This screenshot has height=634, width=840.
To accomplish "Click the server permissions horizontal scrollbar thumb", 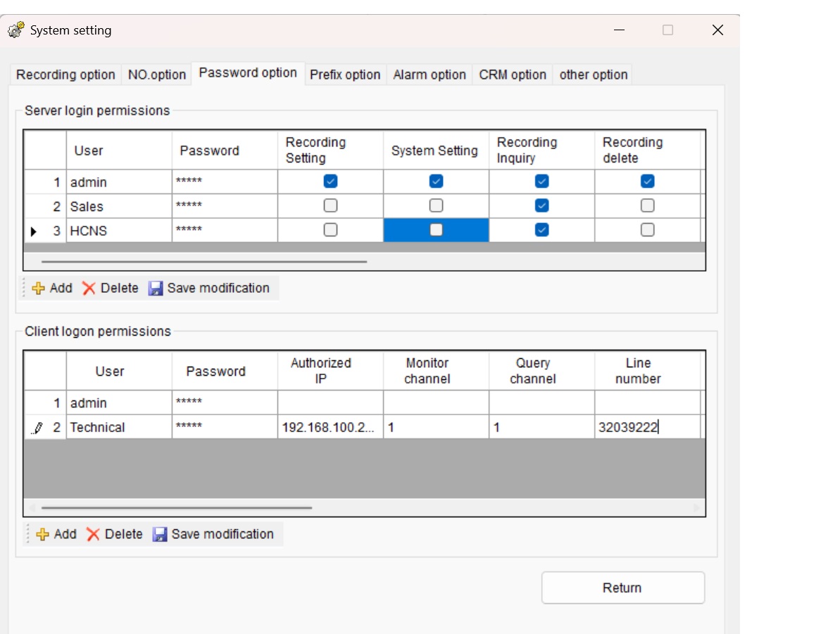I will pyautogui.click(x=204, y=262).
